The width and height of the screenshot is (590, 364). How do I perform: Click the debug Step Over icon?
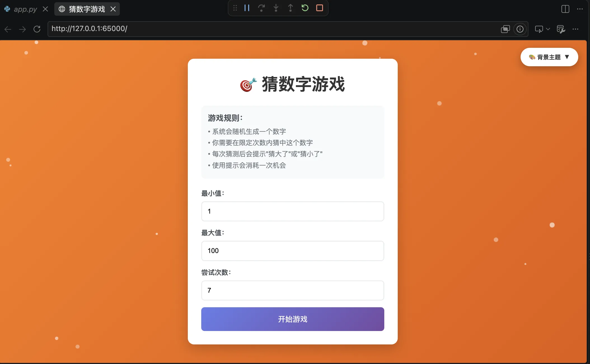[261, 8]
